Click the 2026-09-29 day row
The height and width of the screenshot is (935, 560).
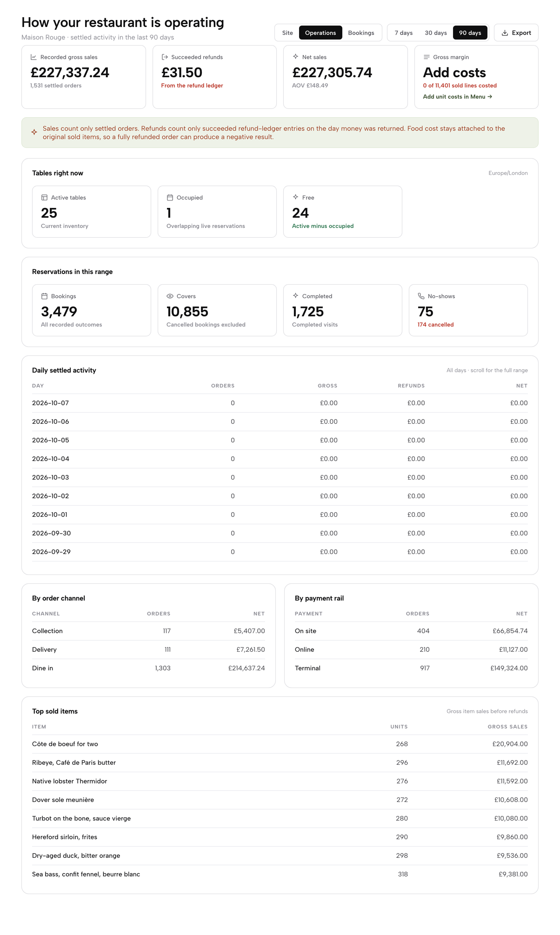pyautogui.click(x=280, y=552)
